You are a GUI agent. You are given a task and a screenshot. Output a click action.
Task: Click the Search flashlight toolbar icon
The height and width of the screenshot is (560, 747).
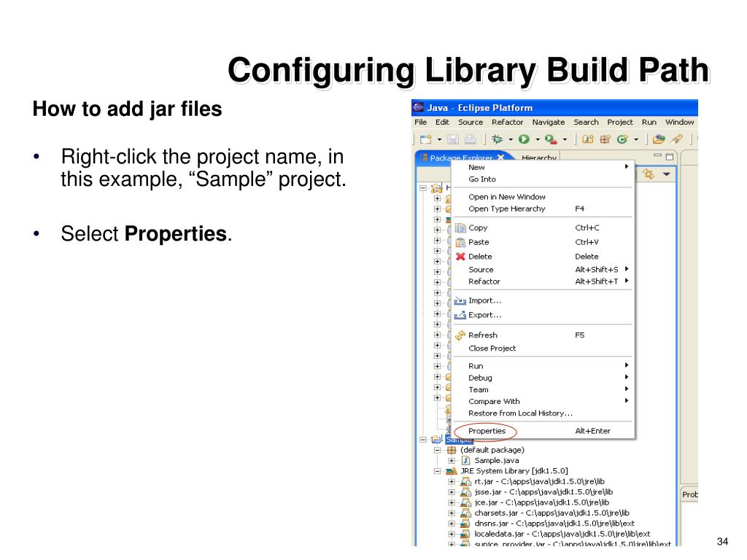[676, 139]
